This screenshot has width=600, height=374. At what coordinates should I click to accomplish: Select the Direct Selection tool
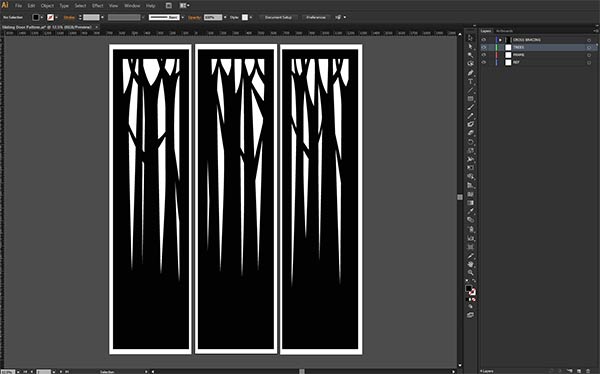click(470, 46)
